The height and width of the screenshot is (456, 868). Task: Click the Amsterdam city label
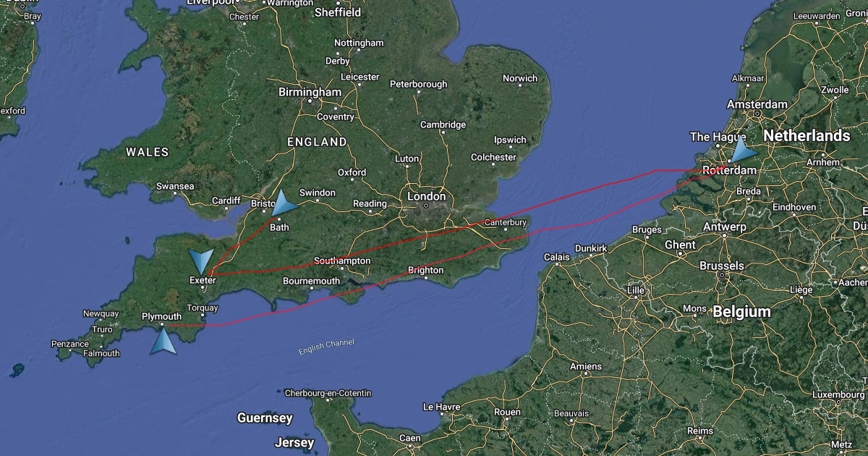pyautogui.click(x=757, y=104)
